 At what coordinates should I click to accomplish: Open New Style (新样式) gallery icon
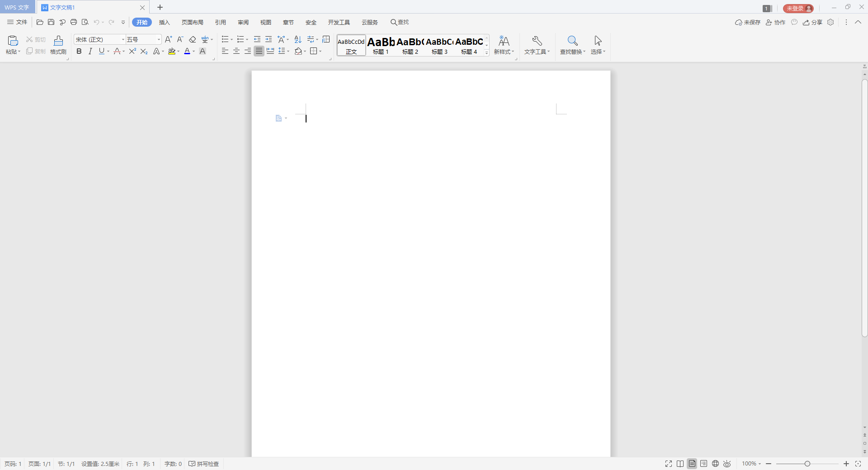[x=504, y=41]
